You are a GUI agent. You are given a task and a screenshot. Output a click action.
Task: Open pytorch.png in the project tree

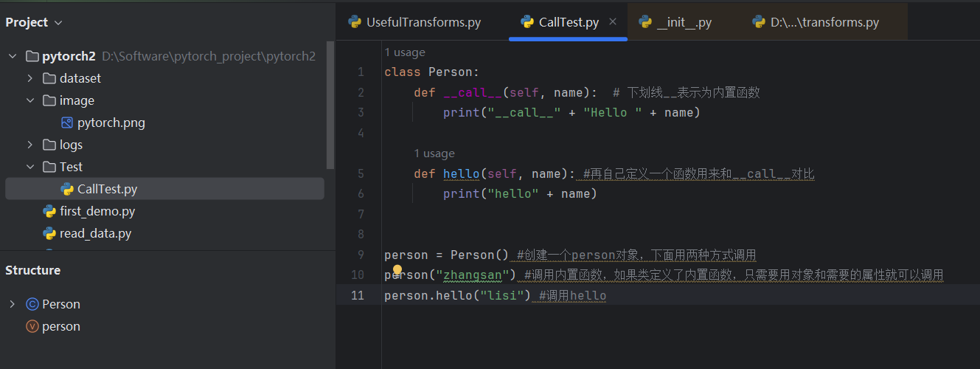111,123
